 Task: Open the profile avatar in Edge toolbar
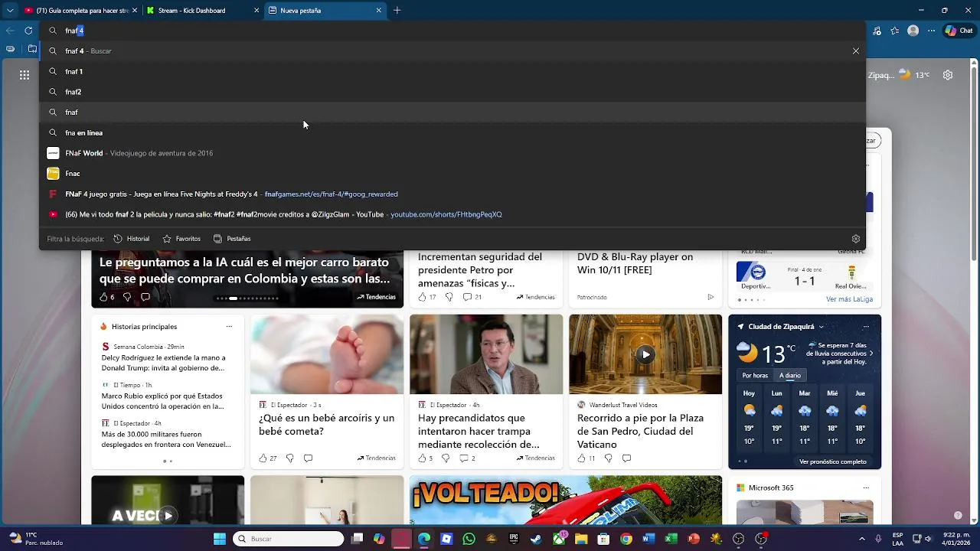(x=913, y=31)
